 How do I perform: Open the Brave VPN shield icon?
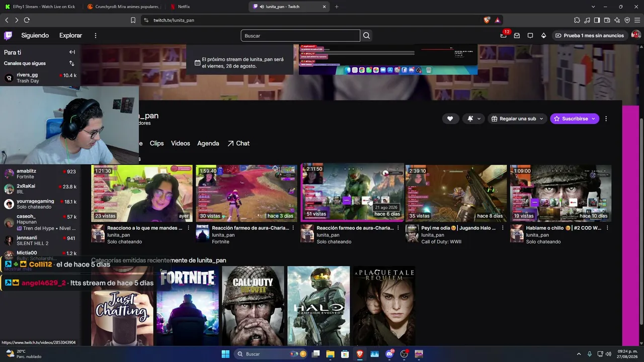click(627, 20)
